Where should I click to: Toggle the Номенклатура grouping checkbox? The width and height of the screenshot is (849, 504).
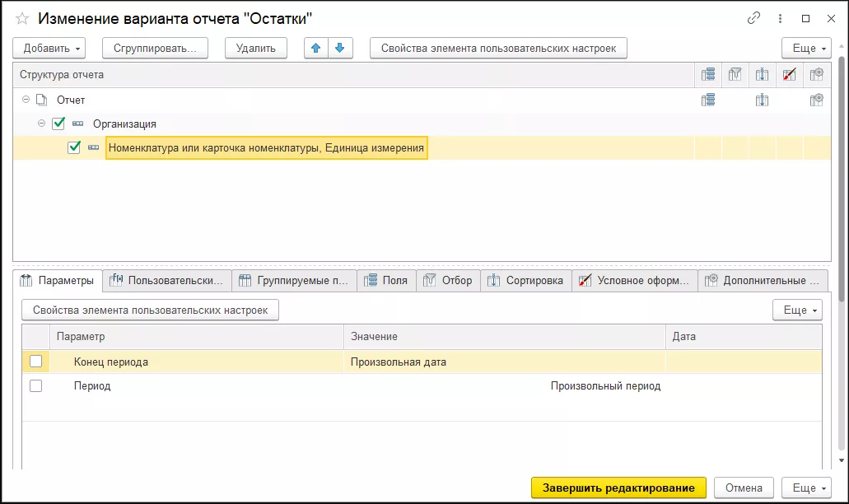click(x=74, y=147)
